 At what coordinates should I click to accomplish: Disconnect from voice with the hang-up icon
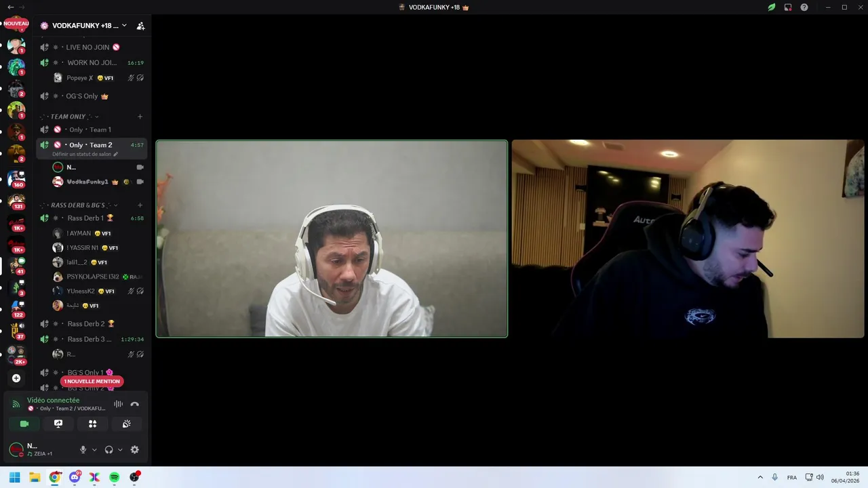click(134, 404)
